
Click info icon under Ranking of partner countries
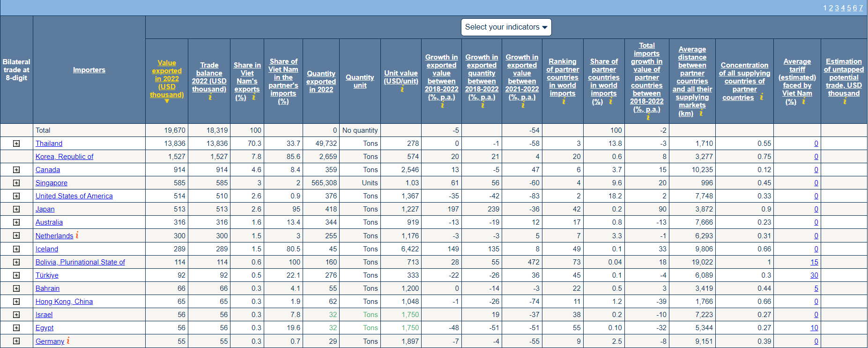click(x=563, y=101)
